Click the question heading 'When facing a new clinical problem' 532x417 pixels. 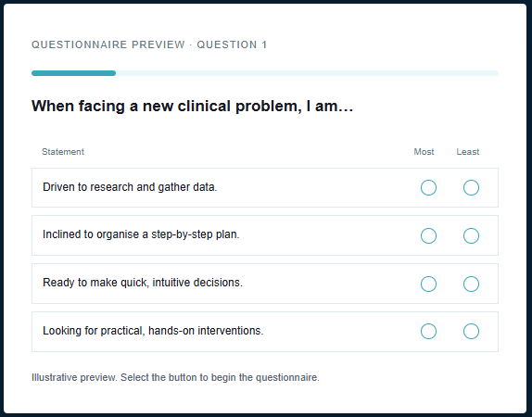click(193, 107)
